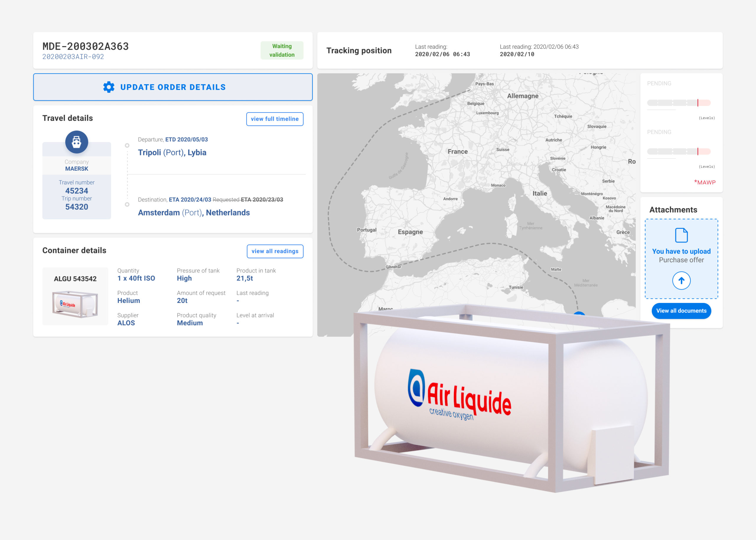756x540 pixels.
Task: Click ETD 2020/05/03 departure date
Action: click(187, 140)
